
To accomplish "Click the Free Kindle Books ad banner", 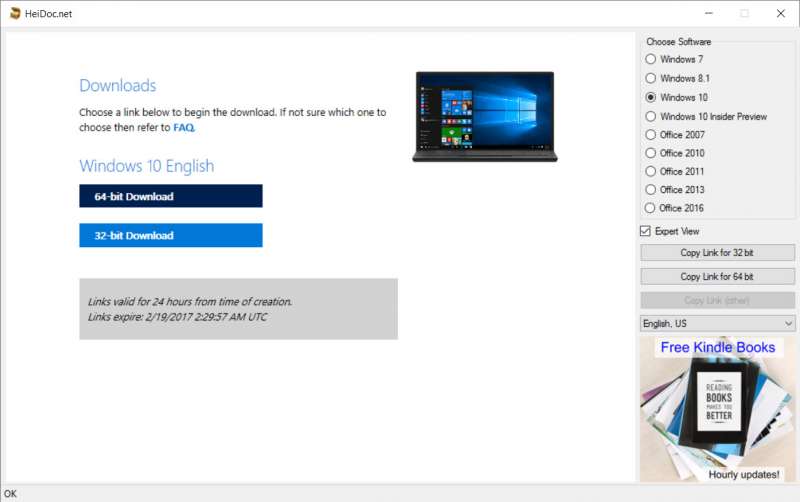I will [x=717, y=409].
